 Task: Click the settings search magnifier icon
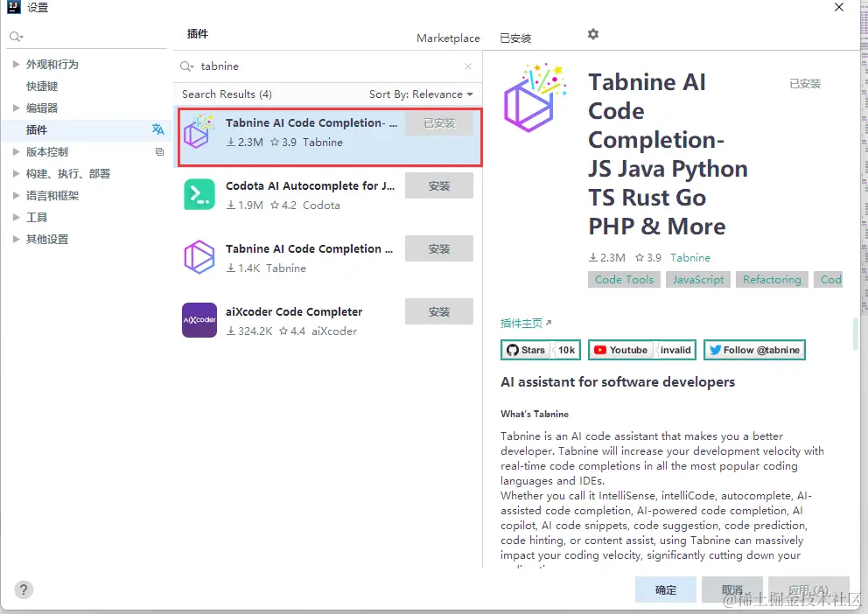(16, 37)
